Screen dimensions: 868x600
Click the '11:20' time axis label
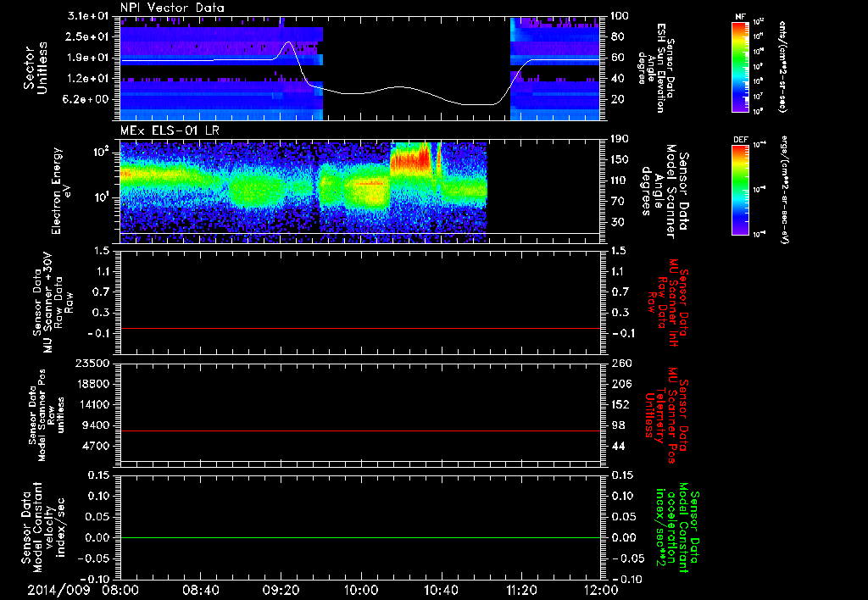(x=521, y=590)
